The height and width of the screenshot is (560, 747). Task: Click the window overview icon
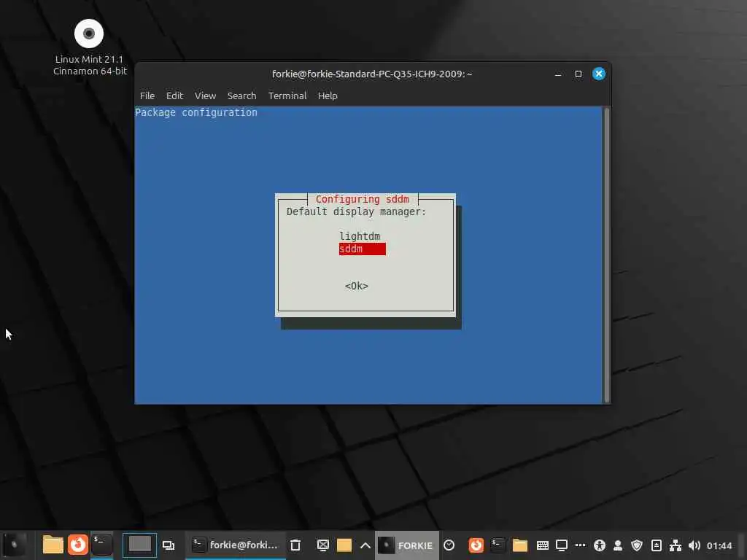click(169, 545)
